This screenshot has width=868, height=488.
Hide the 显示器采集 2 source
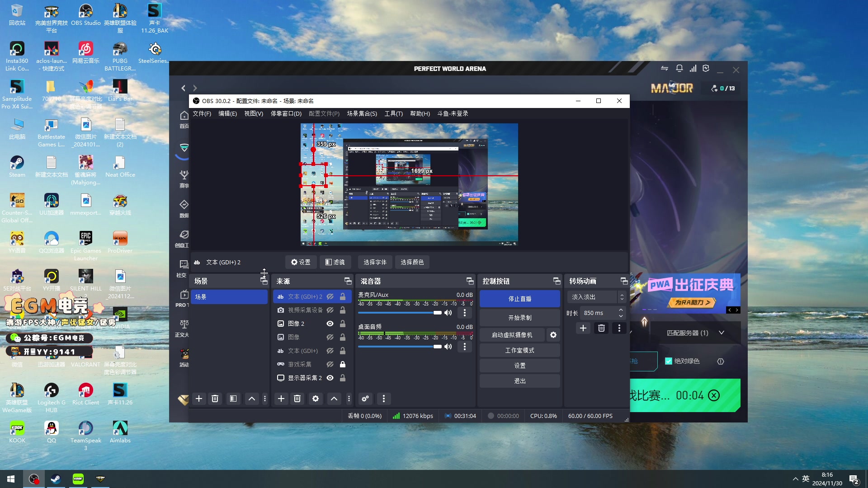pos(330,378)
